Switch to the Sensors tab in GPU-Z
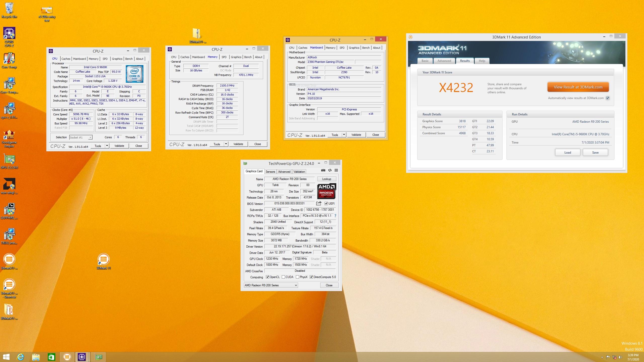 [x=270, y=172]
